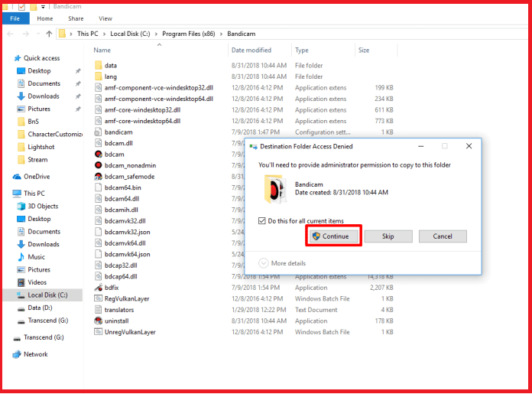Select the translators text document icon

98,310
